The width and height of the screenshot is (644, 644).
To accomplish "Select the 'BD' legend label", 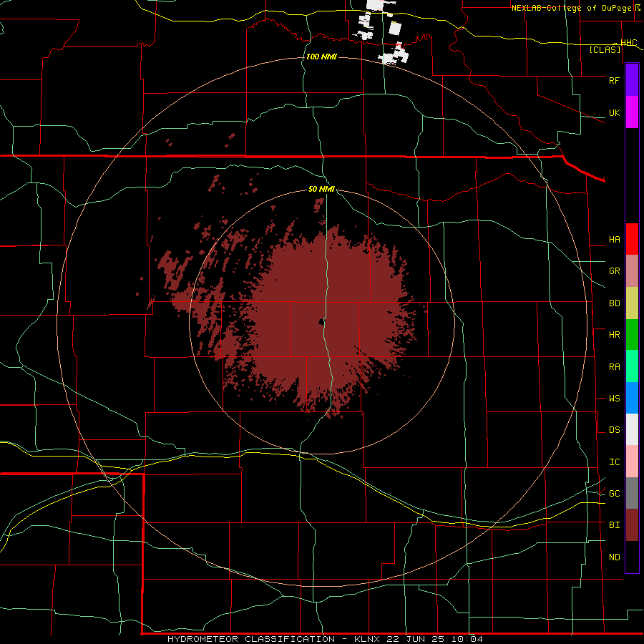I will point(614,303).
